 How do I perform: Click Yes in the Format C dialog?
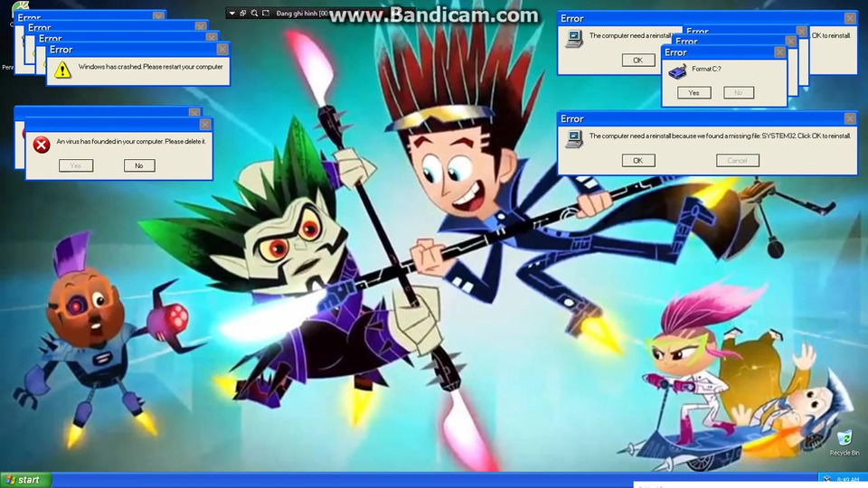pos(694,93)
